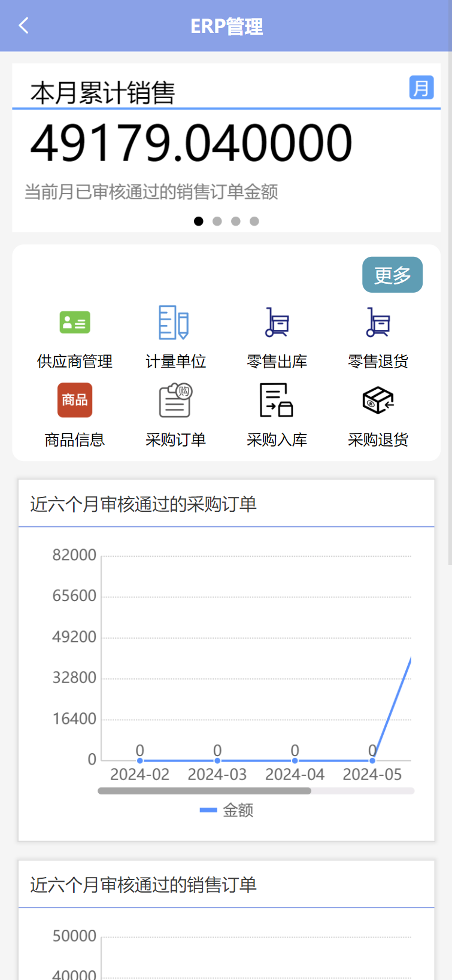452x980 pixels.
Task: Click the 2024-04 x-axis label
Action: click(x=295, y=775)
